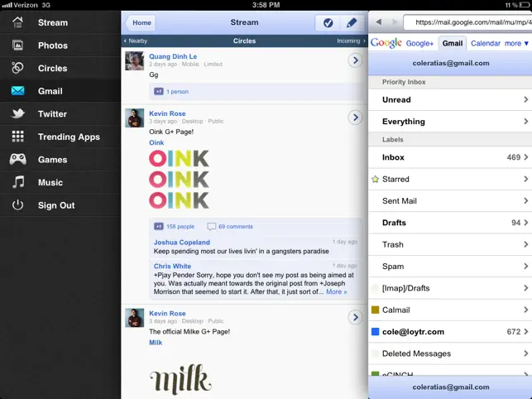
Task: View the 158 people link
Action: [180, 227]
